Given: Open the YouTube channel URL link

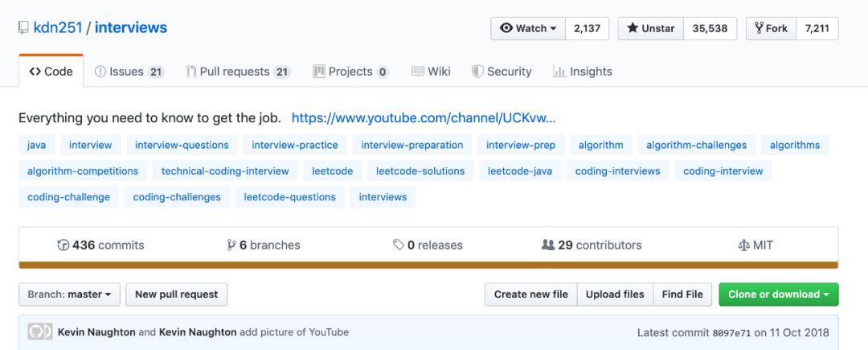Looking at the screenshot, I should (x=424, y=118).
